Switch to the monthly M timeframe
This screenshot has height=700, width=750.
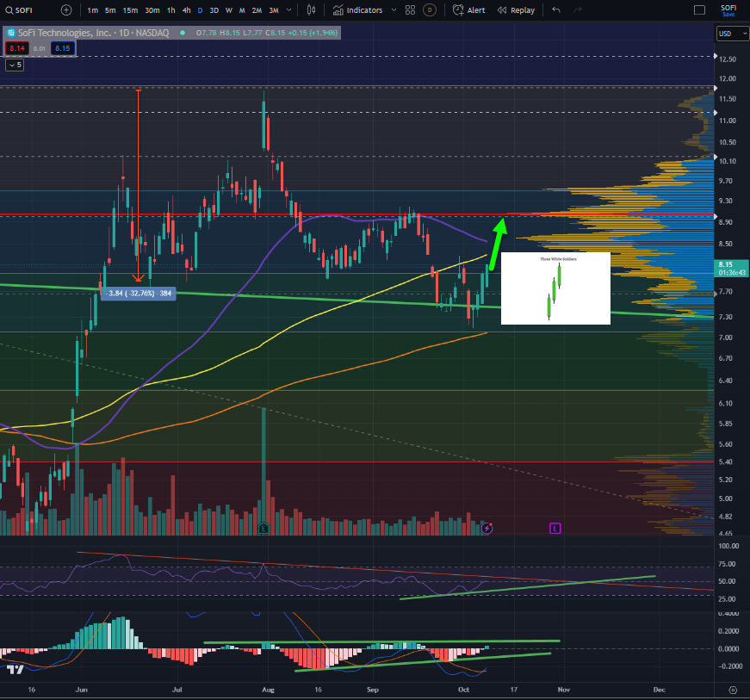[242, 10]
